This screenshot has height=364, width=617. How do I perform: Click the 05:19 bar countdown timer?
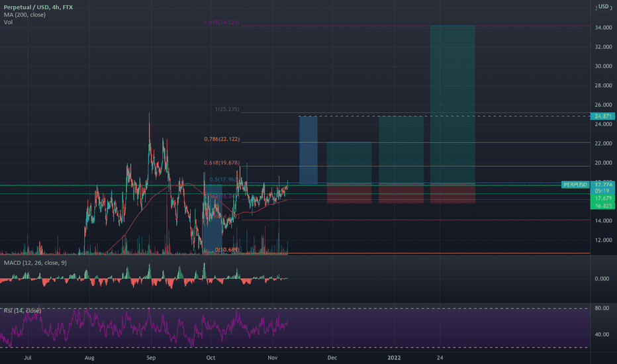point(602,191)
